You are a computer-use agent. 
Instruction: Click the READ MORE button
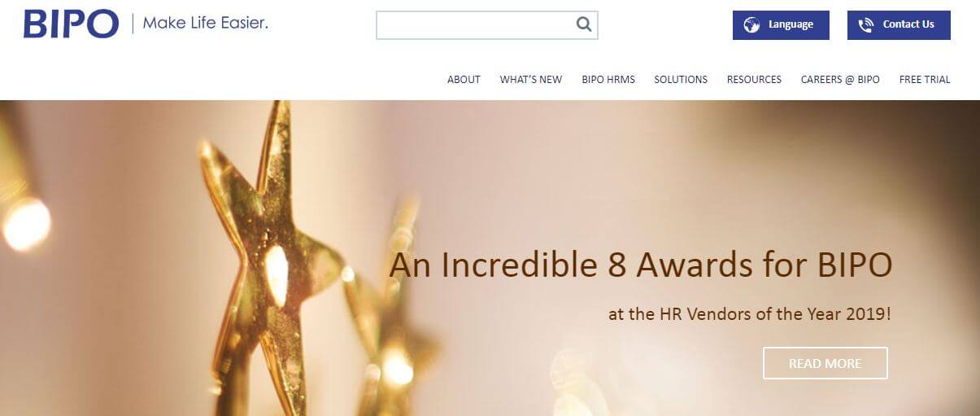tap(825, 363)
